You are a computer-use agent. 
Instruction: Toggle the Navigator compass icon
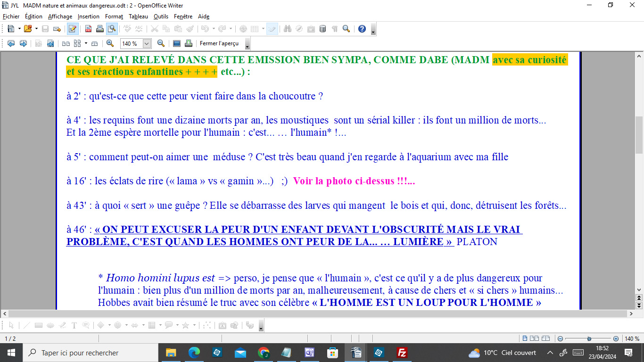tap(299, 29)
